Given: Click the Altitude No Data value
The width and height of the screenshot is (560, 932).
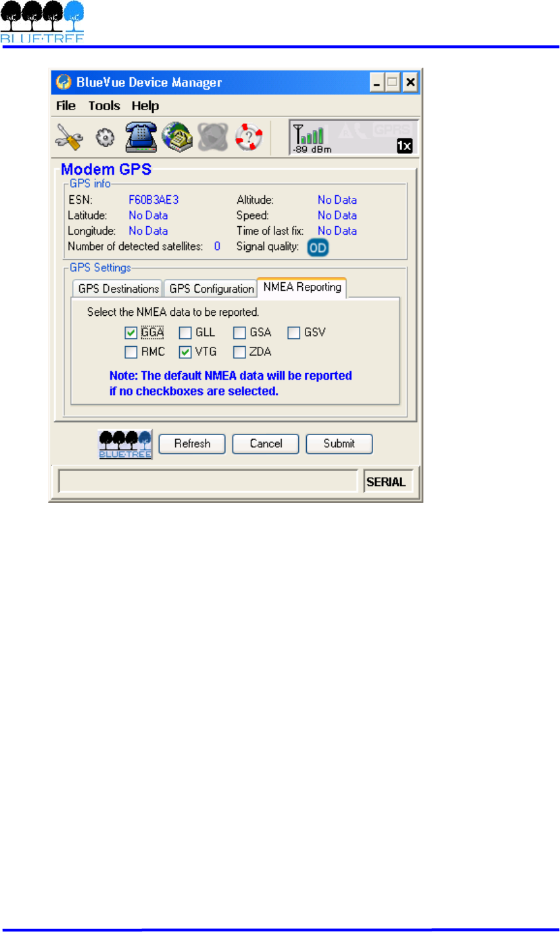Looking at the screenshot, I should (337, 200).
